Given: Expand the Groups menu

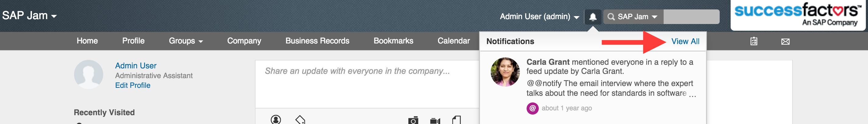Looking at the screenshot, I should coord(186,41).
